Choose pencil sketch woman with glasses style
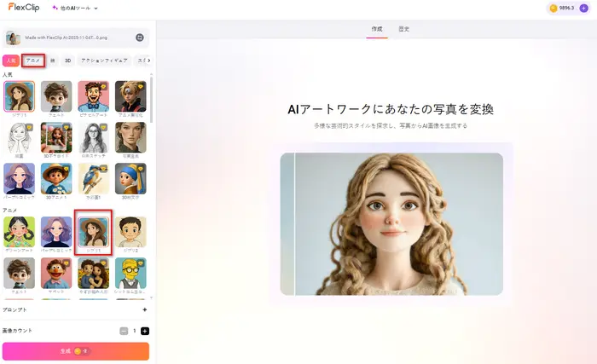 tap(93, 137)
